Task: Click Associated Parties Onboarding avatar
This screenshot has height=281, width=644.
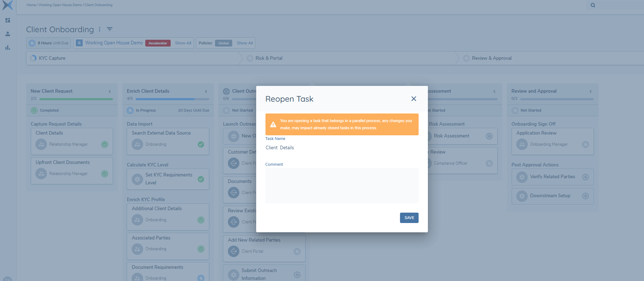Action: (x=137, y=249)
